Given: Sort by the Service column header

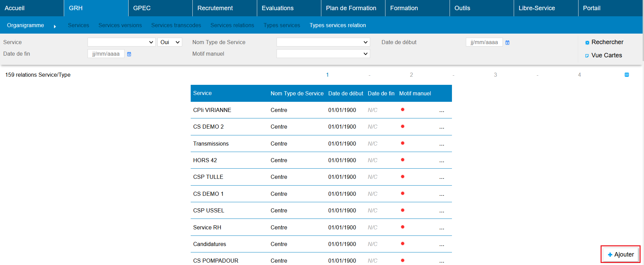Looking at the screenshot, I should [x=202, y=93].
